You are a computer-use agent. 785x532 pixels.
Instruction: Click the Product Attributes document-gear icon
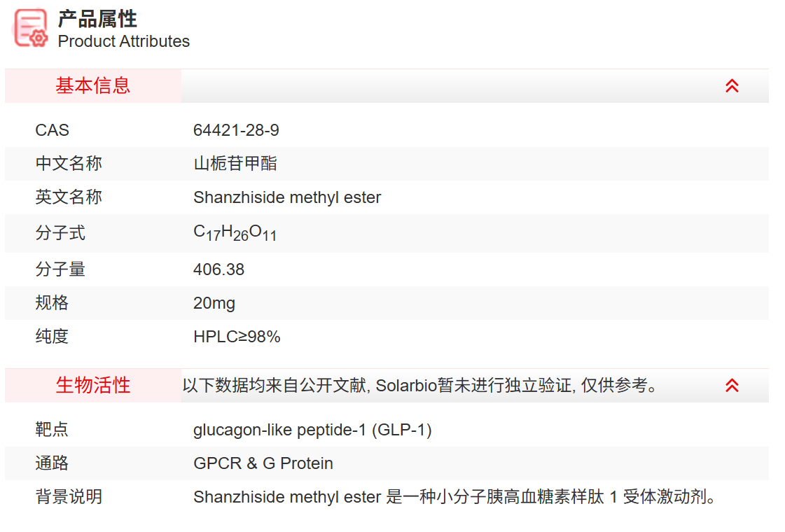point(31,28)
